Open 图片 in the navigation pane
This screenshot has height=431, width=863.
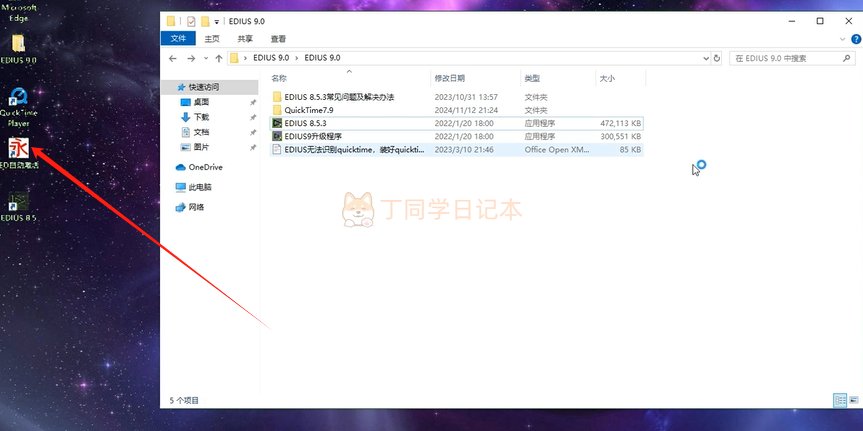click(201, 148)
